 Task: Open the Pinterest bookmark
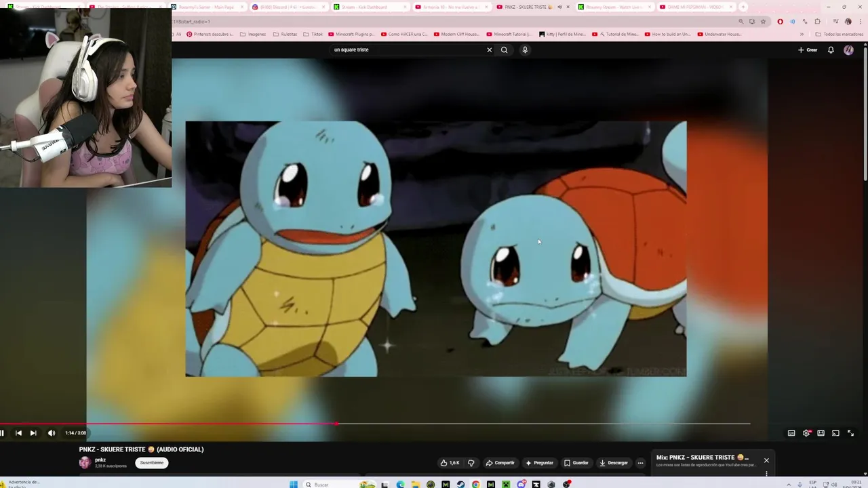point(210,34)
